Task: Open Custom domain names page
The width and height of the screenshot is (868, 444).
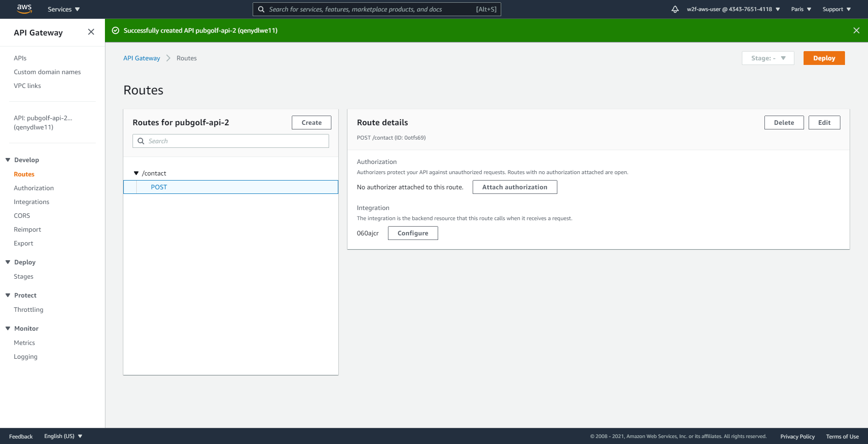Action: pos(47,72)
